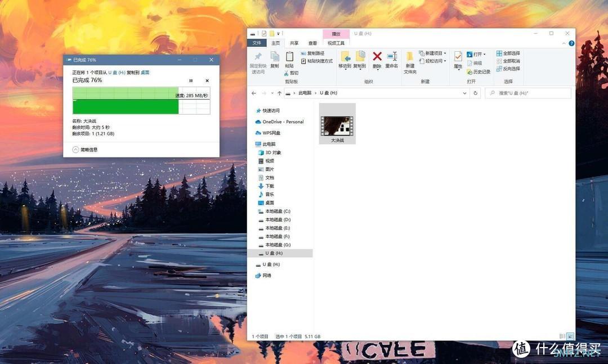Screen dimensions: 608x364
Task: Click the Refresh address bar button
Action: click(x=475, y=93)
